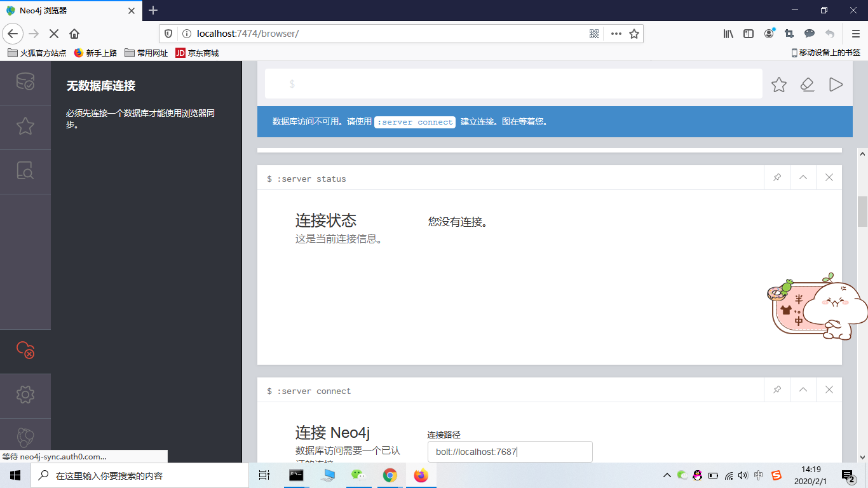Open a new browser tab
Image resolution: width=868 pixels, height=488 pixels.
(153, 10)
